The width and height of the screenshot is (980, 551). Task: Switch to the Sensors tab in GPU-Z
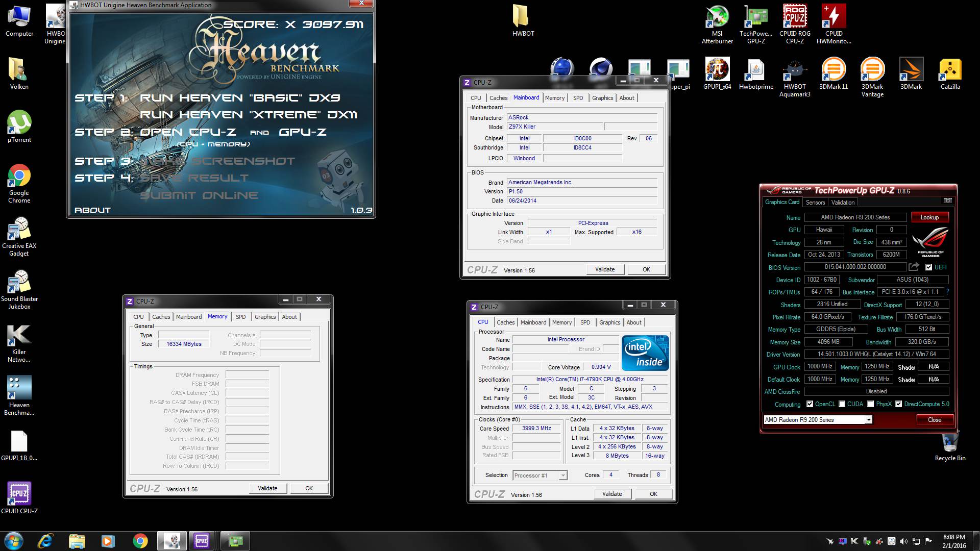[815, 203]
